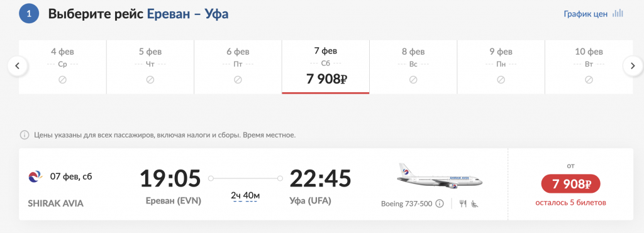644x233 pixels.
Task: Click the unavailable icon under 4 фев
Action: coord(62,80)
